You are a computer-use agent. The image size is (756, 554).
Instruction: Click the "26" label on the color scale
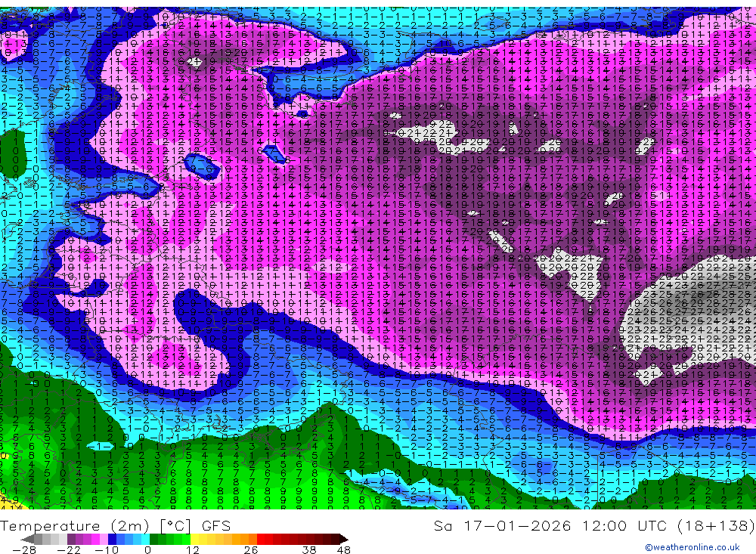coord(250,550)
